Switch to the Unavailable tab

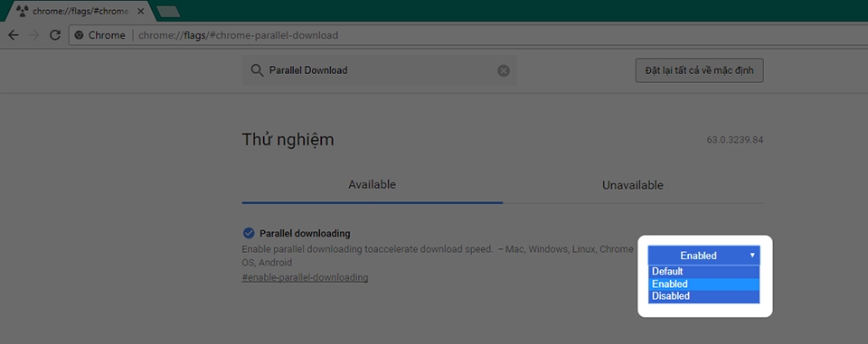[633, 185]
